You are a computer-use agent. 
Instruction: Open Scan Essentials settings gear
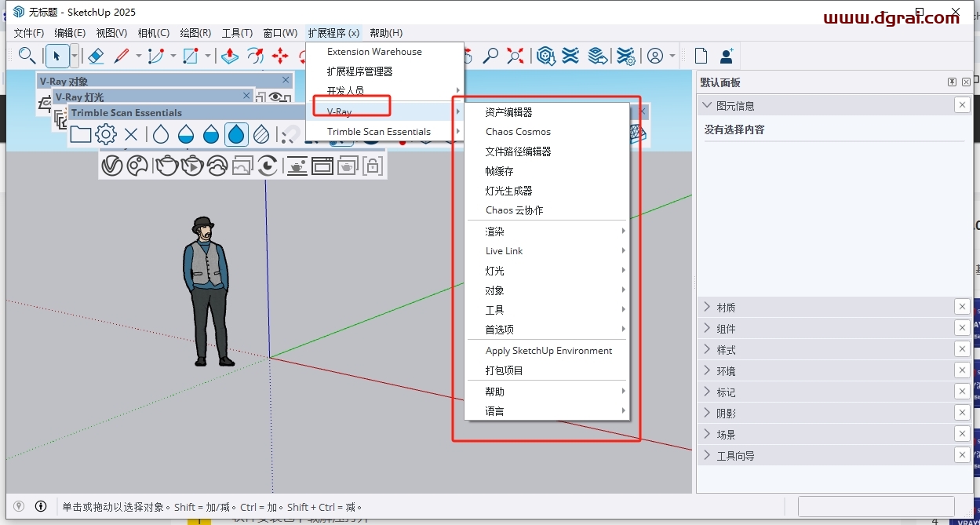106,134
